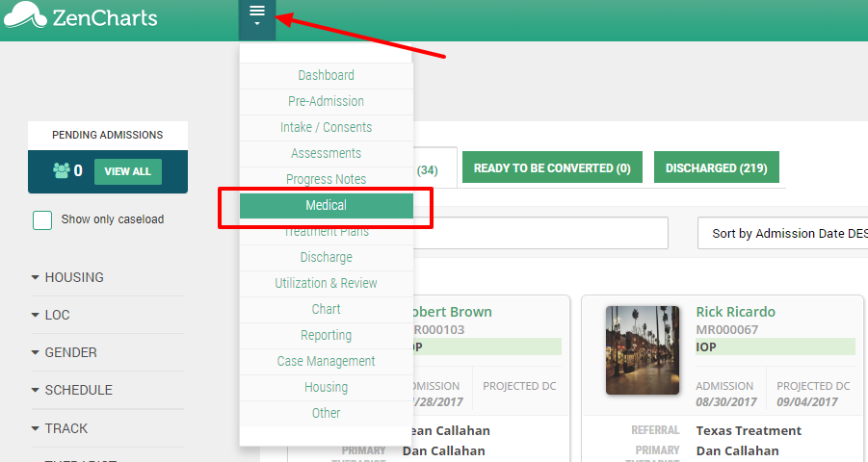The image size is (868, 462).
Task: Click the pending admissions people icon
Action: coord(61,170)
